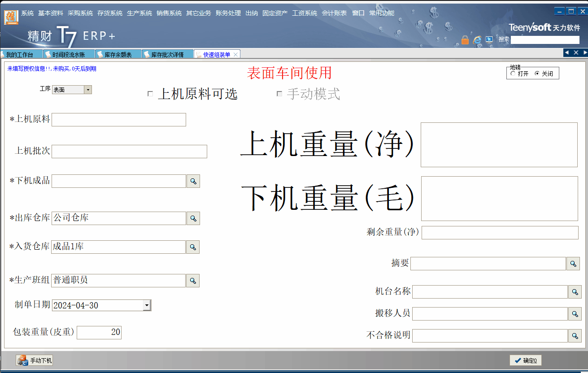588x373 pixels.
Task: Close the 快速组装单 tab
Action: pos(235,55)
